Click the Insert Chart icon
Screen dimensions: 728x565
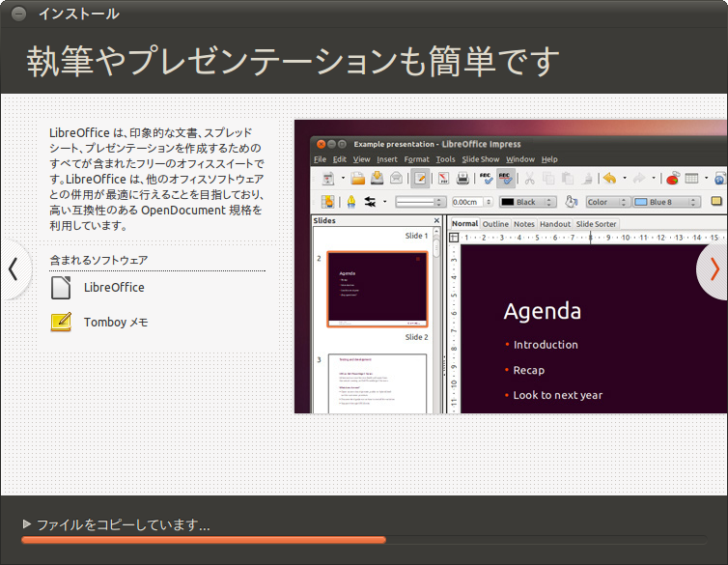[x=673, y=179]
